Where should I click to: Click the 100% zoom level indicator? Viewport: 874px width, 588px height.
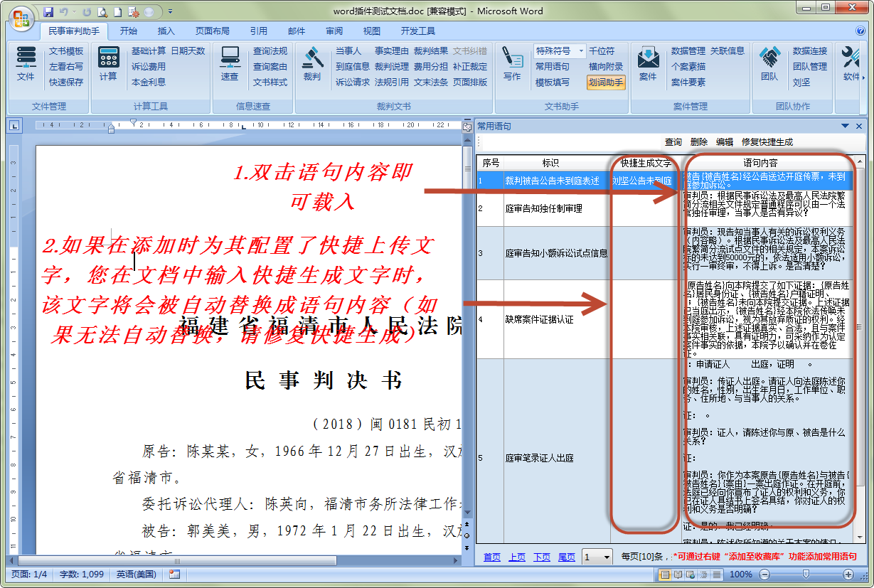pyautogui.click(x=740, y=574)
